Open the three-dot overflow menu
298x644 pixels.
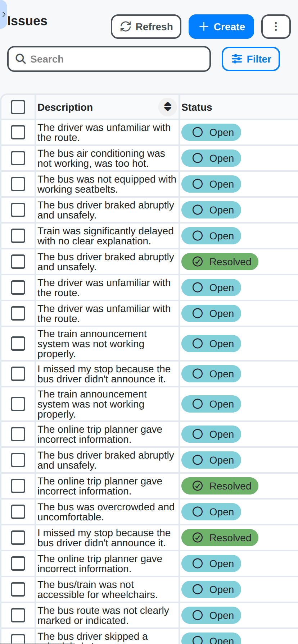coord(276,26)
